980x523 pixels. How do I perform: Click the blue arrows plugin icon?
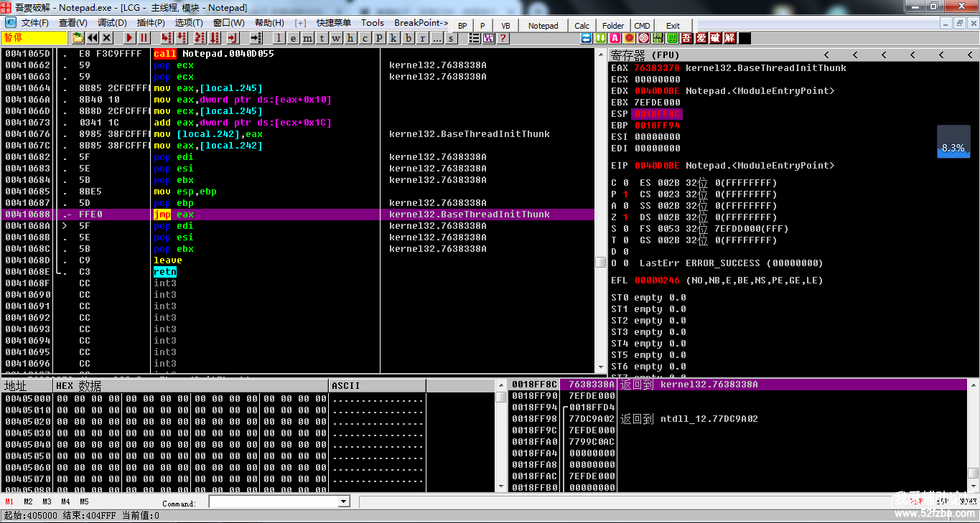tap(586, 38)
